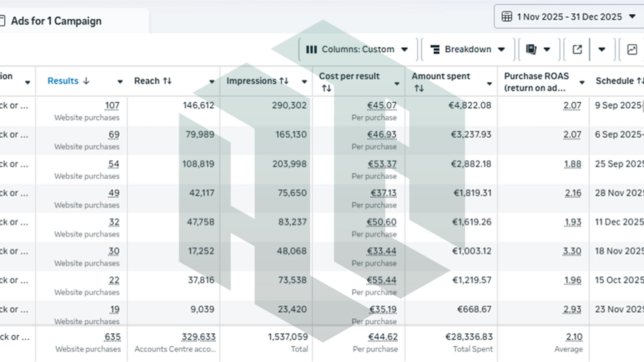Sort by Reach using arrows icon
The width and height of the screenshot is (644, 362).
point(167,81)
